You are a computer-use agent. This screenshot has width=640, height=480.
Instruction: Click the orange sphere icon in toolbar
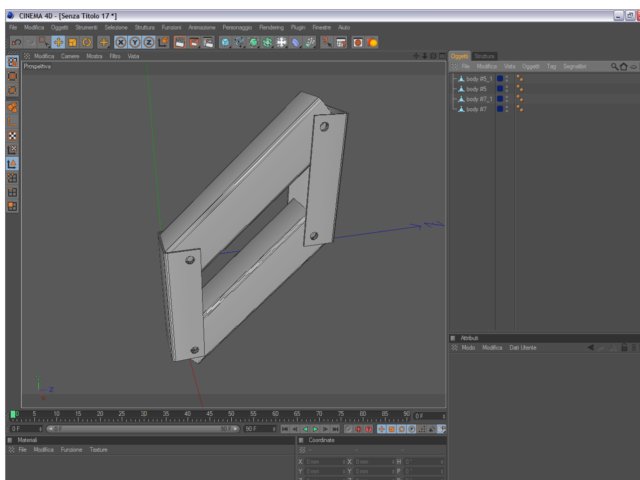[372, 42]
